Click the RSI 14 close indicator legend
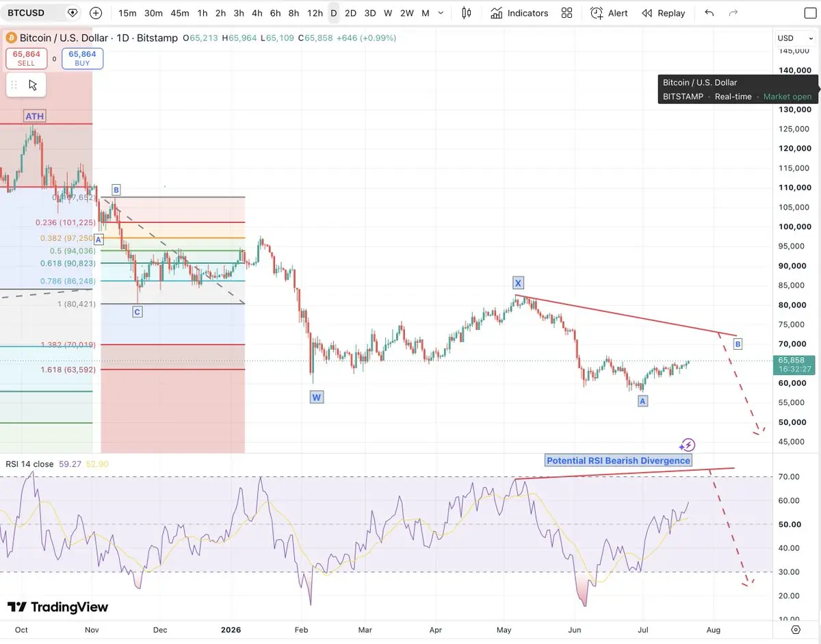This screenshot has width=821, height=644. click(29, 464)
